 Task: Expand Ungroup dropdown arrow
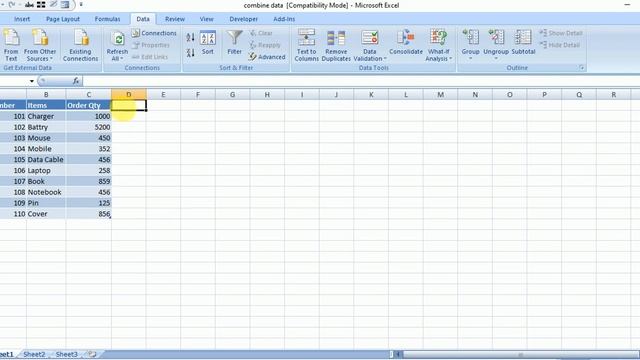[496, 59]
